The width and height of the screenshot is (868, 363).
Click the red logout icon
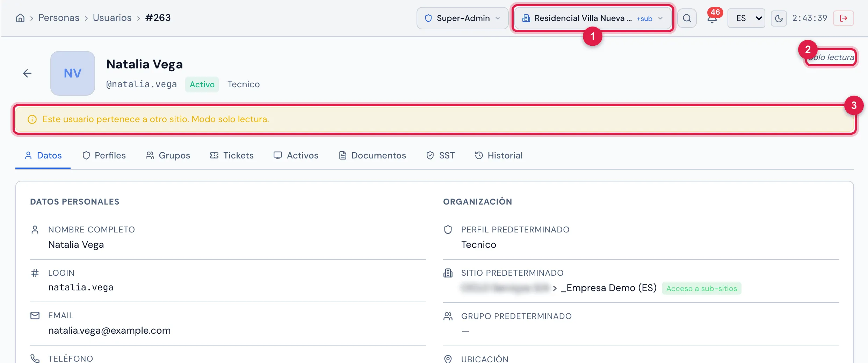pos(844,18)
